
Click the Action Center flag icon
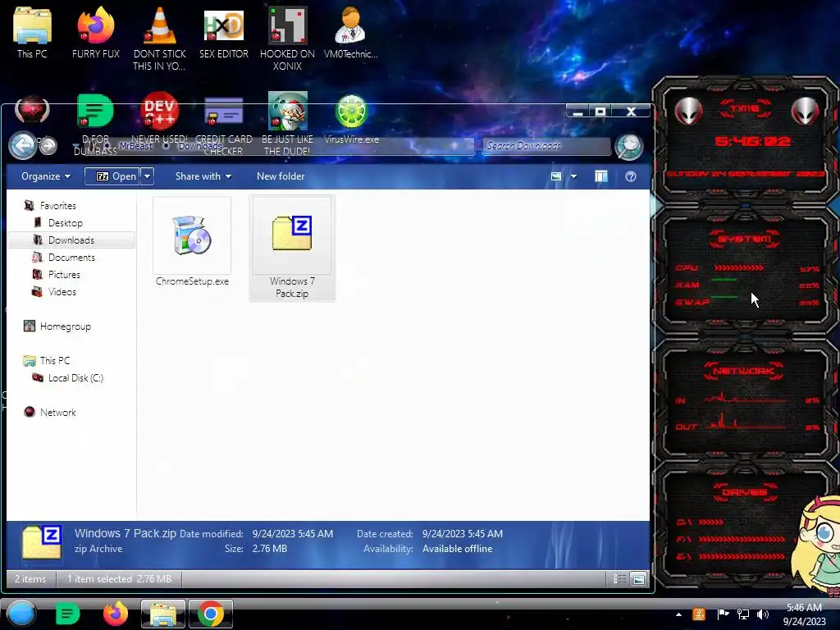(x=723, y=614)
